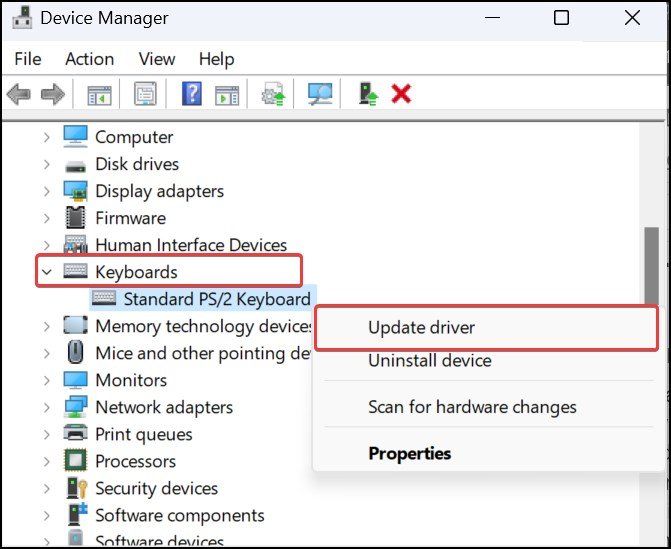Expand the Display adapters category

[x=46, y=191]
